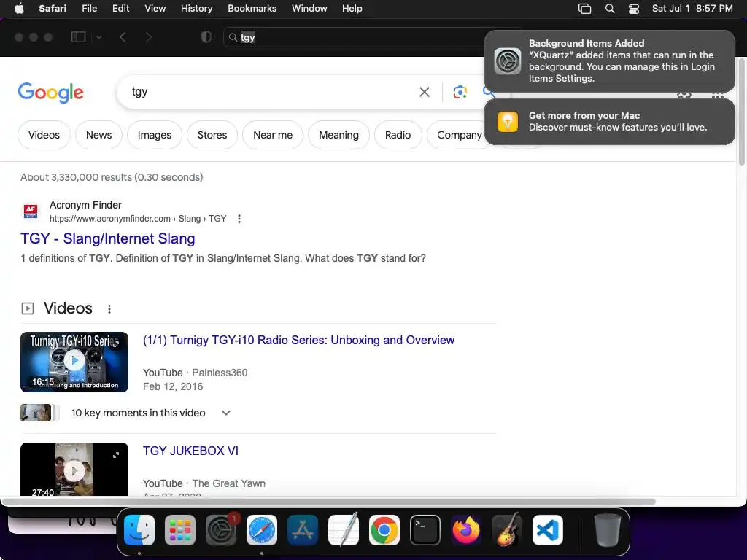Screen dimensions: 747x560
Task: Open the Apple menu
Action: pos(19,9)
